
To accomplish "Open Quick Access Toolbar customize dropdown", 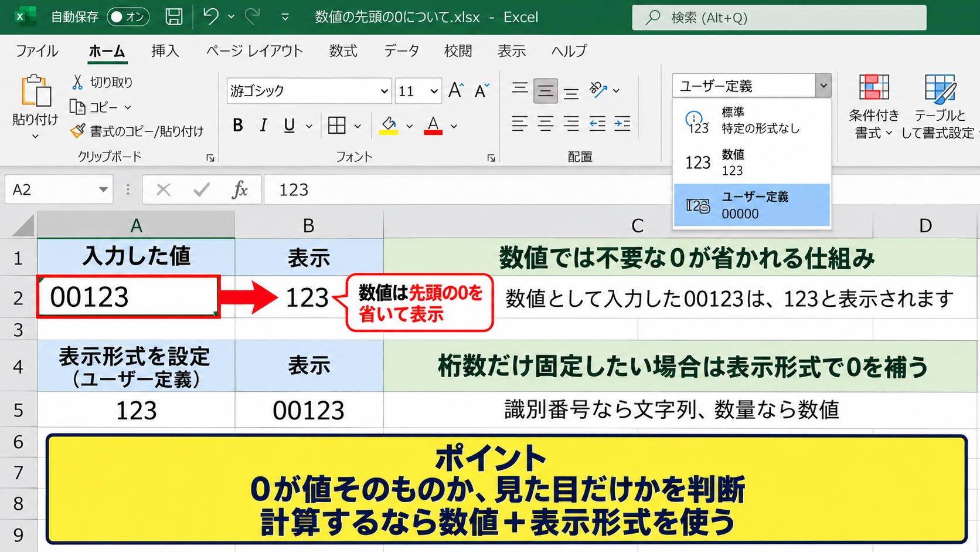I will click(x=285, y=17).
